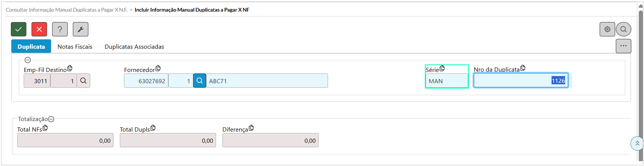Collapse the Totalização section

point(51,119)
